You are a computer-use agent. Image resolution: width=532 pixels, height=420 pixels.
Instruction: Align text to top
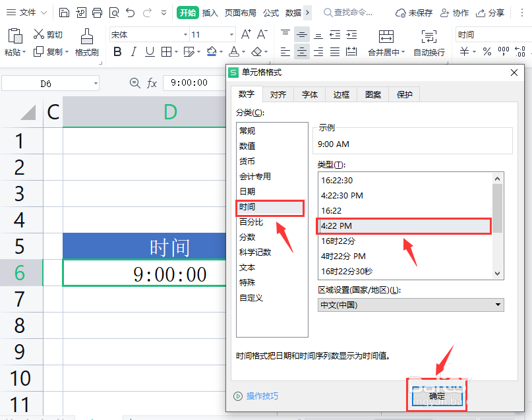tap(285, 34)
